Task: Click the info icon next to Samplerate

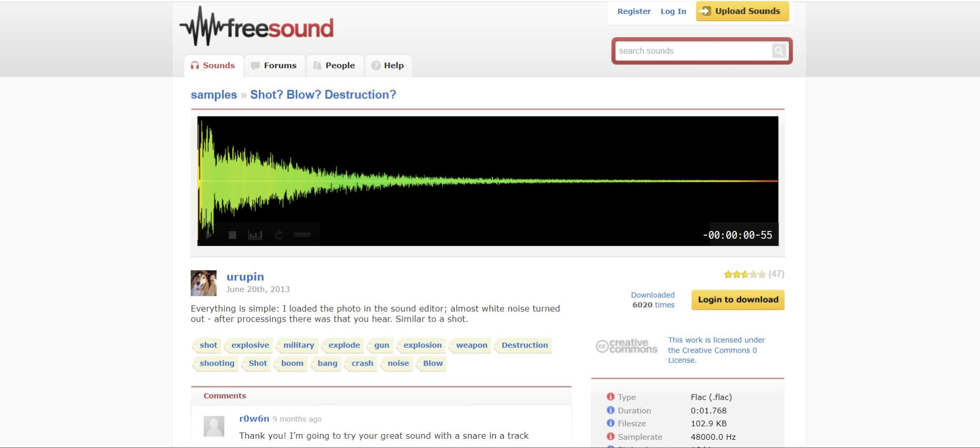Action: click(x=611, y=436)
